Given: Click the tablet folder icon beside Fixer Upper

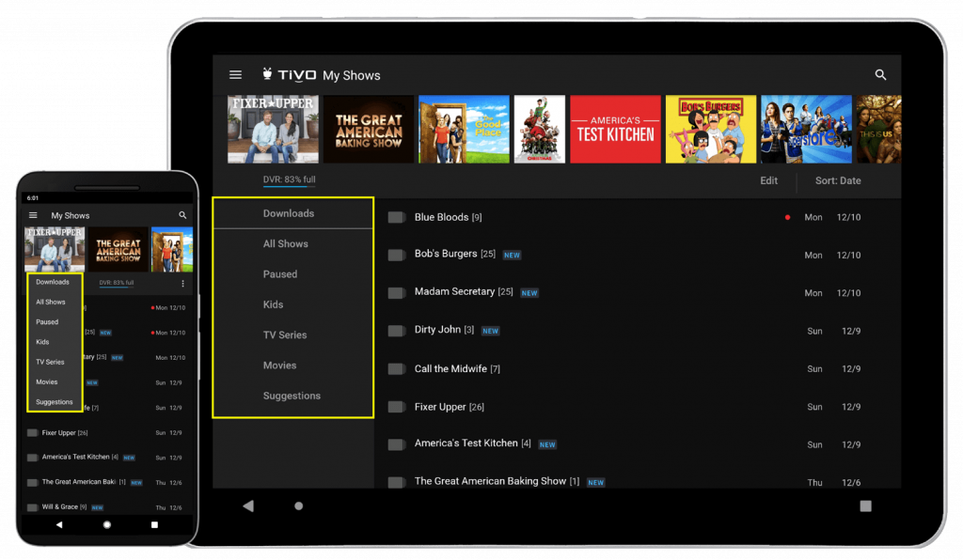Looking at the screenshot, I should (x=397, y=407).
